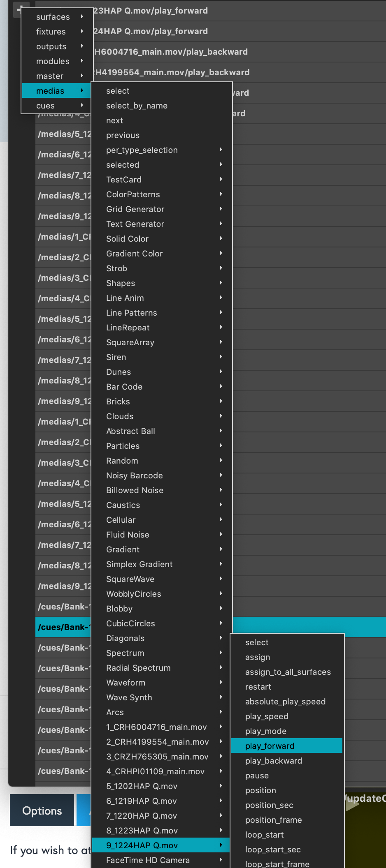Select the highlighted medias menu entry

click(56, 91)
